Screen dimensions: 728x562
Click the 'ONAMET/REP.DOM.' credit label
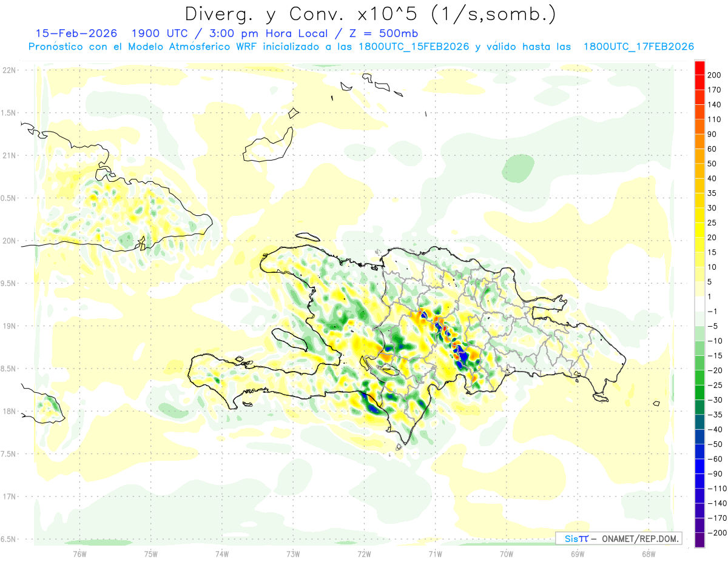click(x=639, y=539)
